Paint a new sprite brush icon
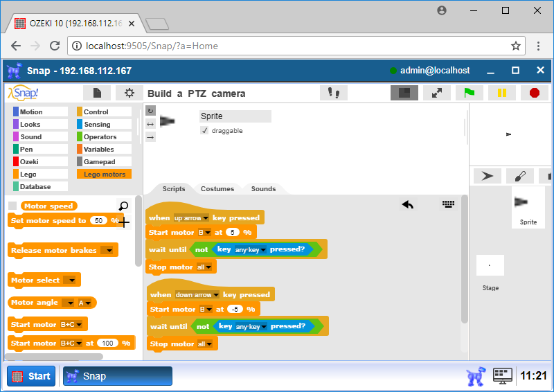 [x=520, y=176]
